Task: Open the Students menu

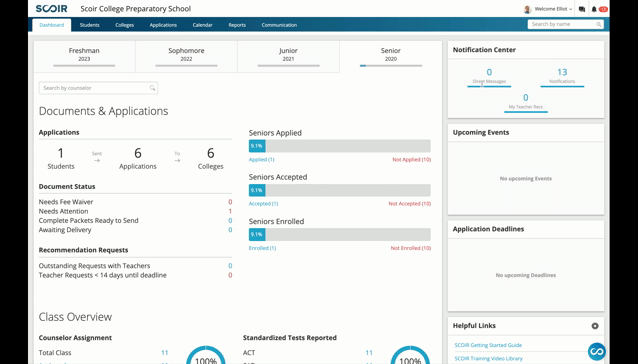Action: click(x=90, y=25)
